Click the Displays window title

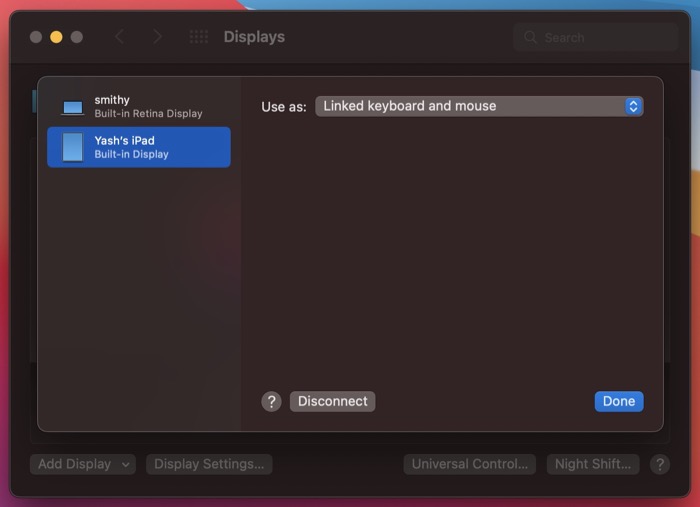254,37
